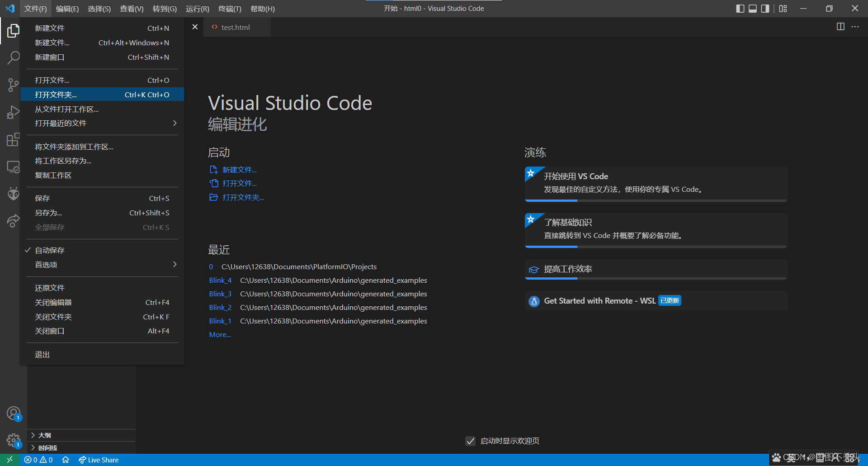Toggle 自动保存 menu option
Image resolution: width=868 pixels, height=466 pixels.
click(102, 250)
